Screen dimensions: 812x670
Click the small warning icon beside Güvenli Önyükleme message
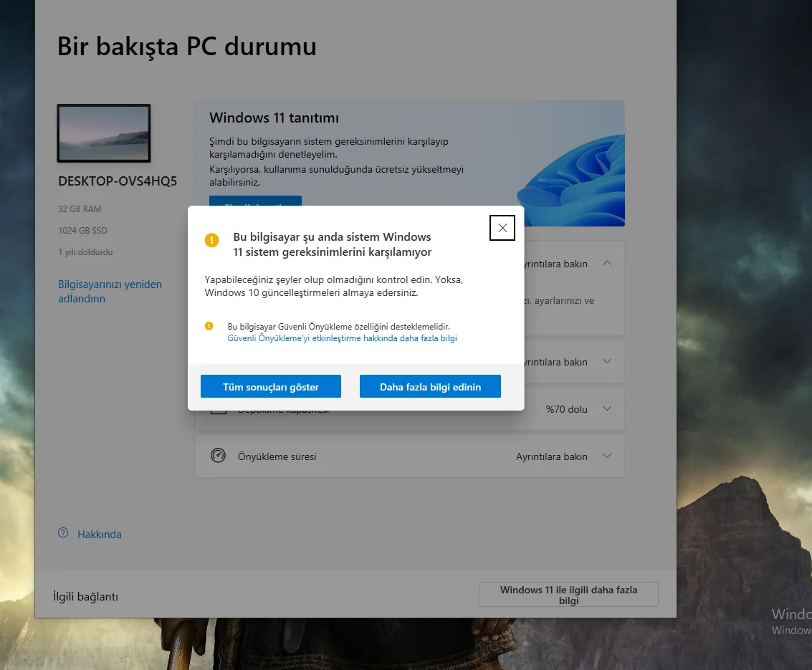point(209,326)
